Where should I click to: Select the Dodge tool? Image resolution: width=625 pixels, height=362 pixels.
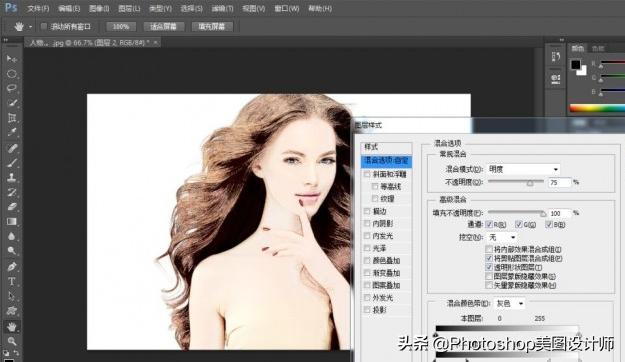point(12,250)
